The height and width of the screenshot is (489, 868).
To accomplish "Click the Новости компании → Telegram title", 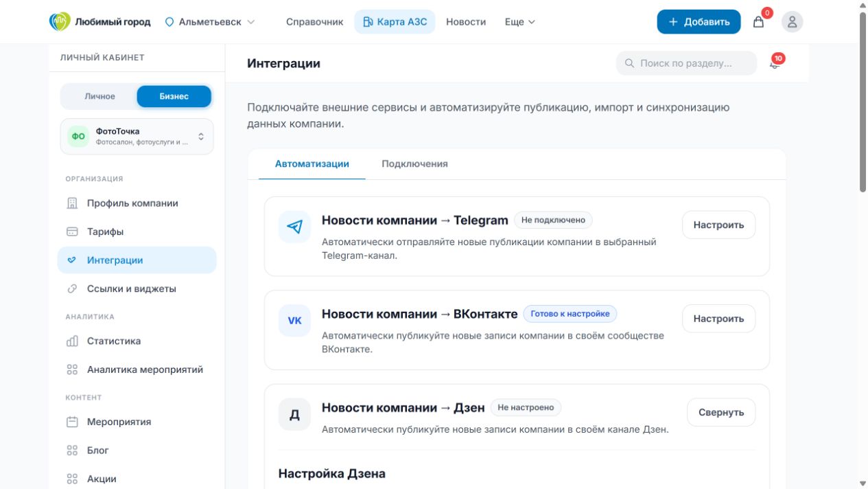I will (x=415, y=220).
